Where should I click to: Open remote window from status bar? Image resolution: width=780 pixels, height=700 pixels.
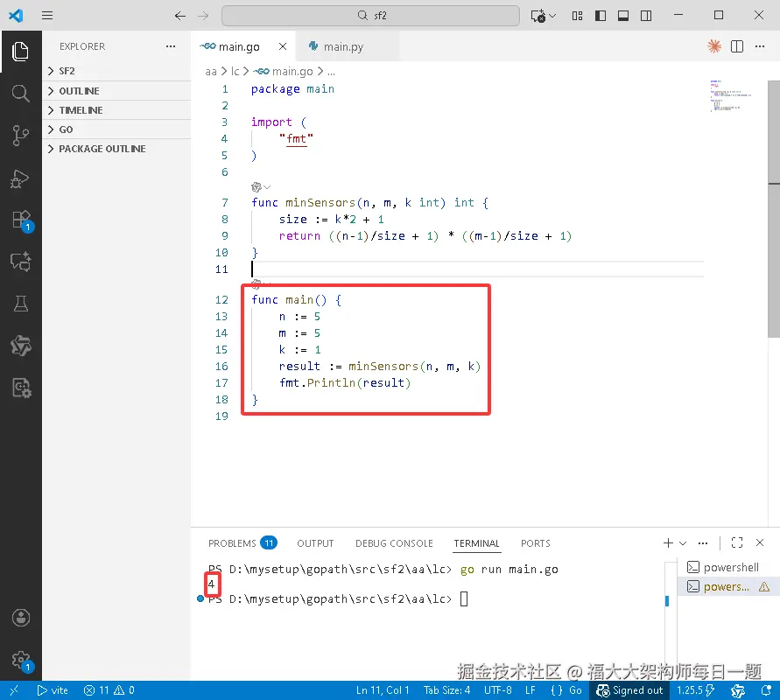click(x=14, y=690)
